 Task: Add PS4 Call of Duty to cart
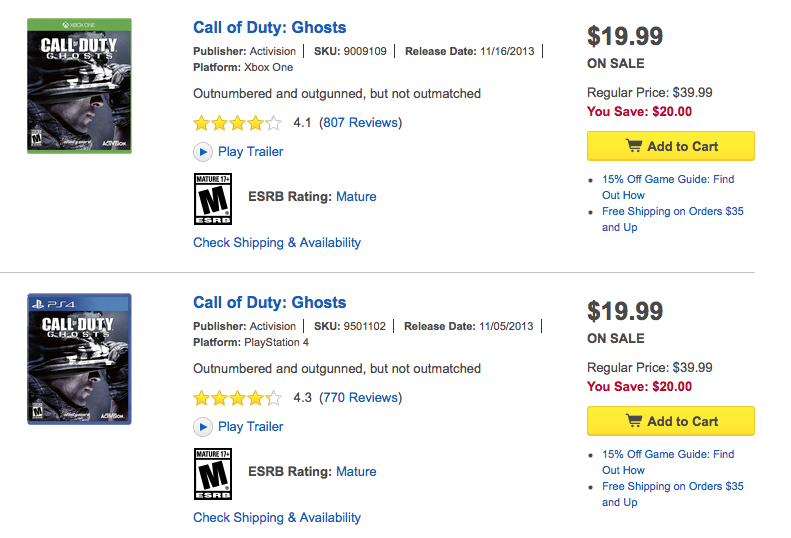pos(670,421)
